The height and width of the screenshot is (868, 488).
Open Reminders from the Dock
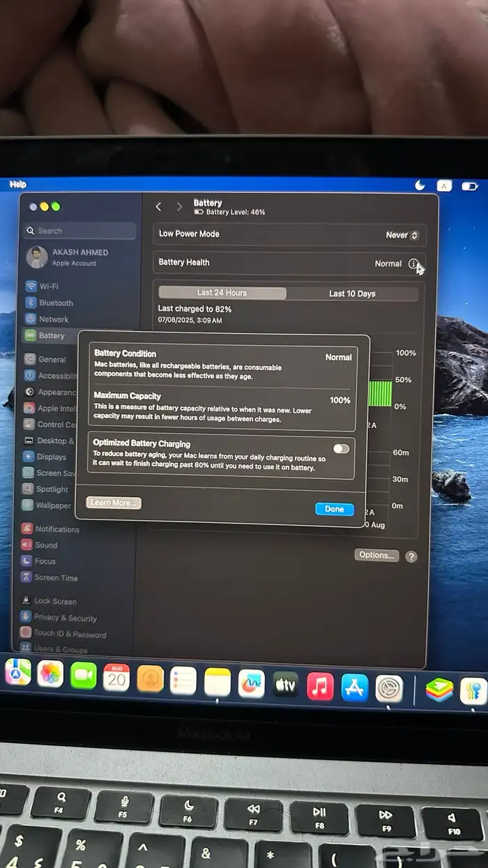[x=183, y=681]
